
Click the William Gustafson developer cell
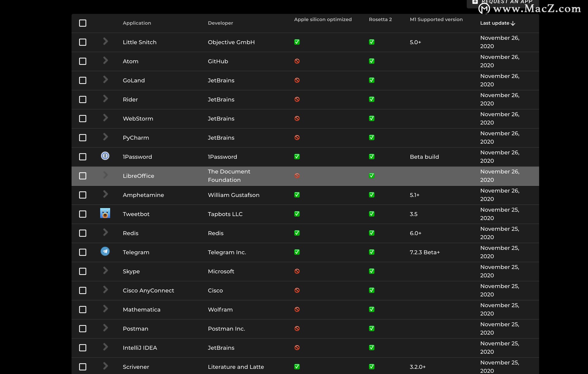point(234,195)
